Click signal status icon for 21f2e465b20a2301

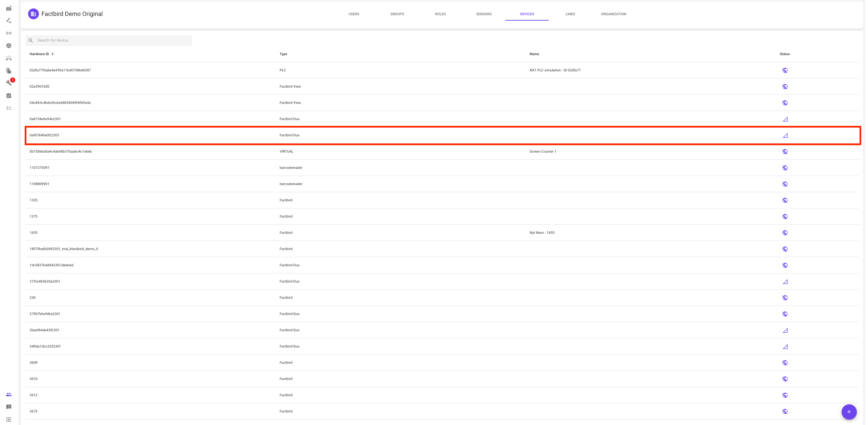point(785,282)
